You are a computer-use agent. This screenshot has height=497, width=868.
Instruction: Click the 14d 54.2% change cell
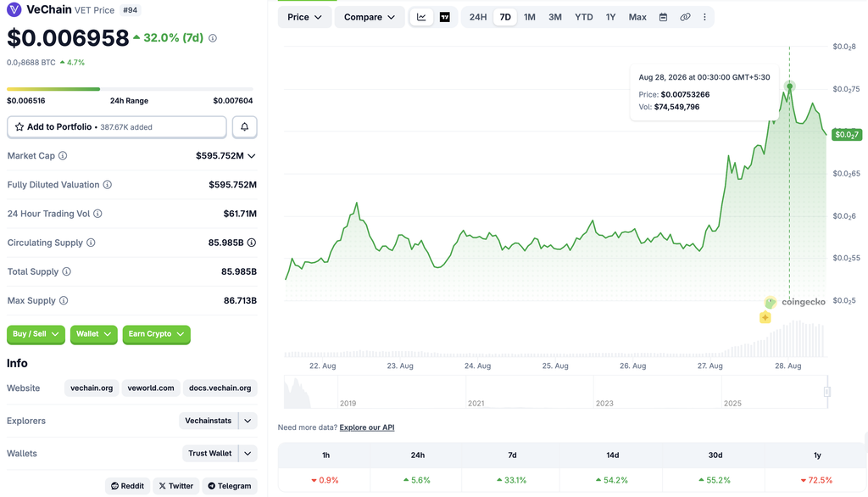tap(612, 480)
